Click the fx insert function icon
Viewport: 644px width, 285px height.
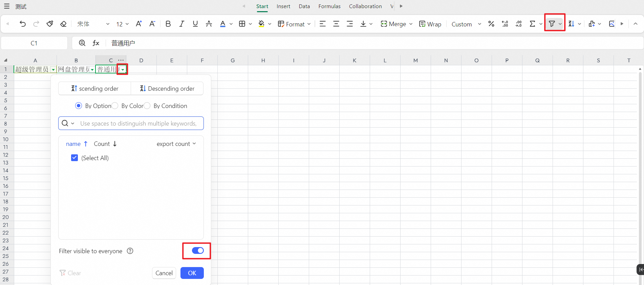click(96, 43)
